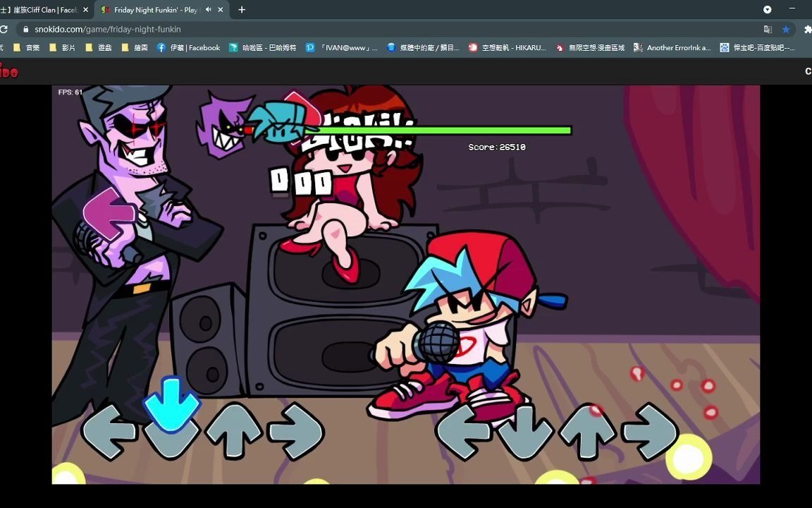Viewport: 812px width, 508px height.
Task: Click the opponent's up arrow receptor
Action: (234, 431)
